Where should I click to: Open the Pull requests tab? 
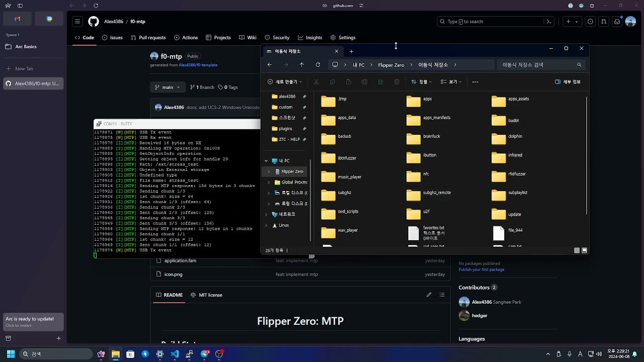pos(148,38)
